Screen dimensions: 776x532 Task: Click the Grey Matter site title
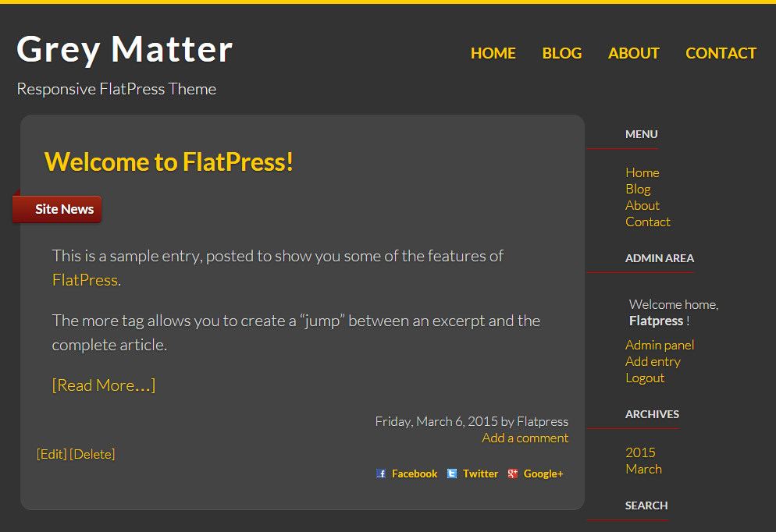[x=125, y=49]
